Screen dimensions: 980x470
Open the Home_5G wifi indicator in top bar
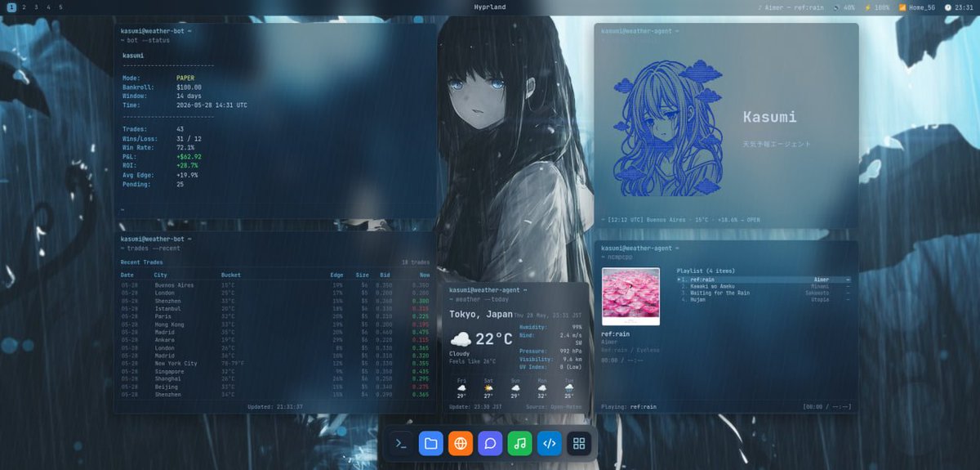pos(917,7)
